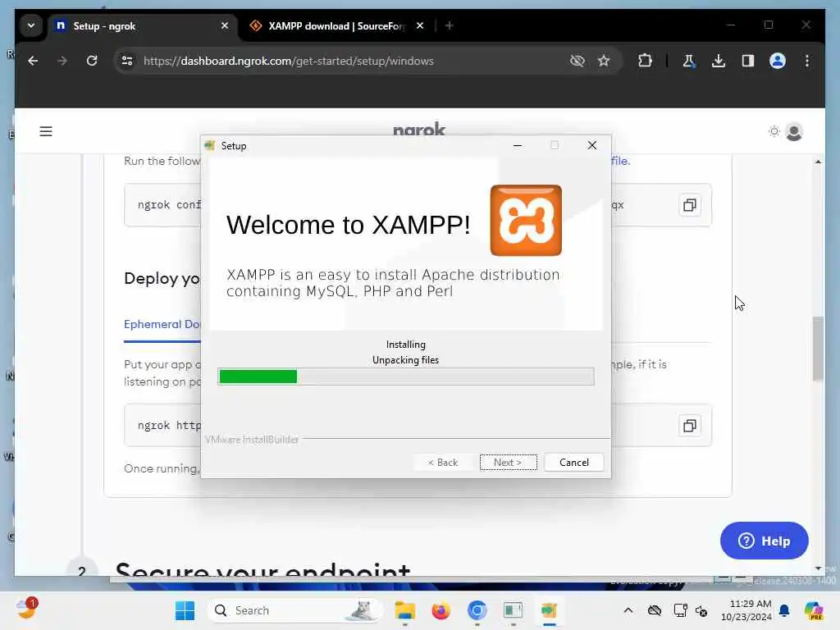
Task: Open the Chrome Labs flask icon
Action: [689, 61]
